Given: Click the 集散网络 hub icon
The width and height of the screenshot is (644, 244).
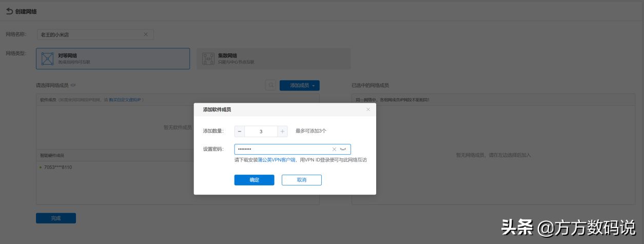Looking at the screenshot, I should tap(208, 59).
